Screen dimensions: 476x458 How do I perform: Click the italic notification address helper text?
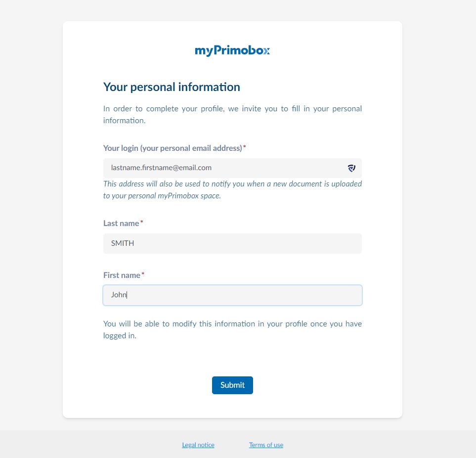[x=232, y=189]
